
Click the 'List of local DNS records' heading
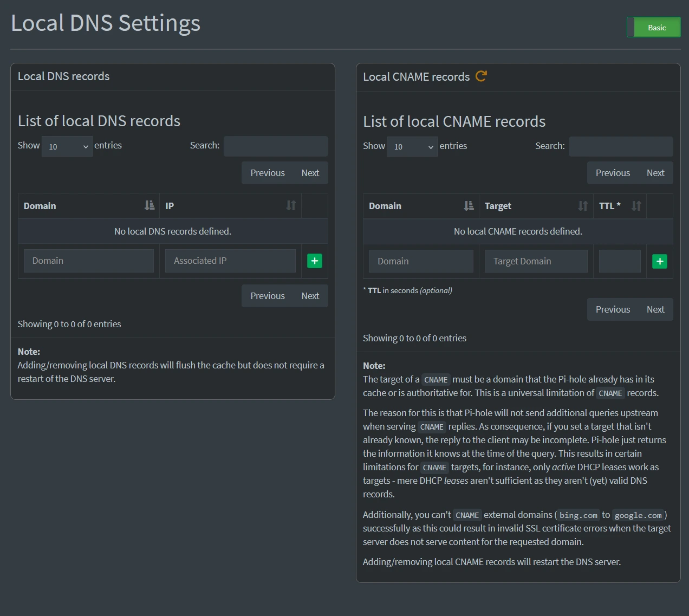[99, 121]
